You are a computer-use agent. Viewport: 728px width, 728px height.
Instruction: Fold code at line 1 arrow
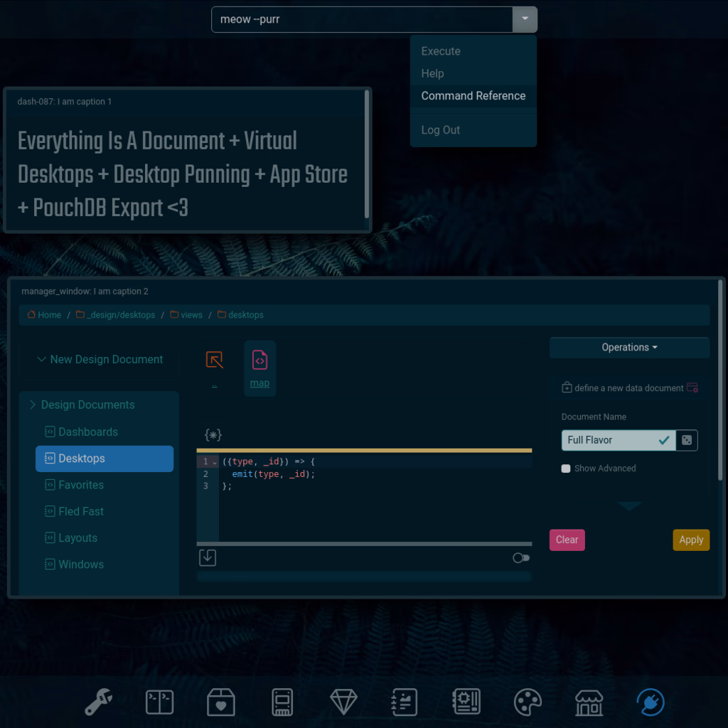(215, 462)
